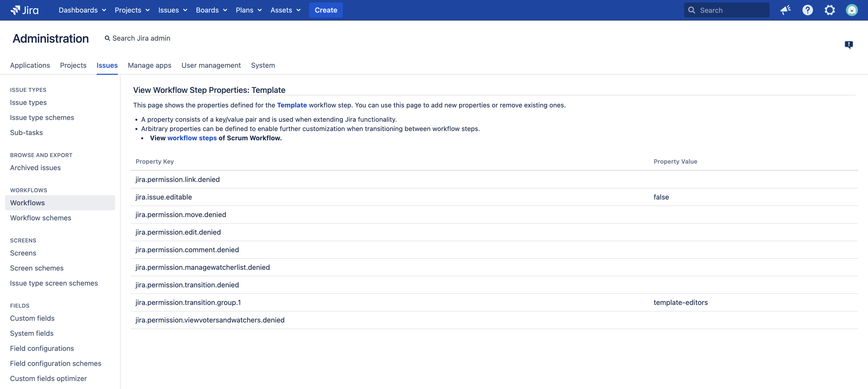
Task: Open the notifications megaphone icon
Action: [x=785, y=10]
